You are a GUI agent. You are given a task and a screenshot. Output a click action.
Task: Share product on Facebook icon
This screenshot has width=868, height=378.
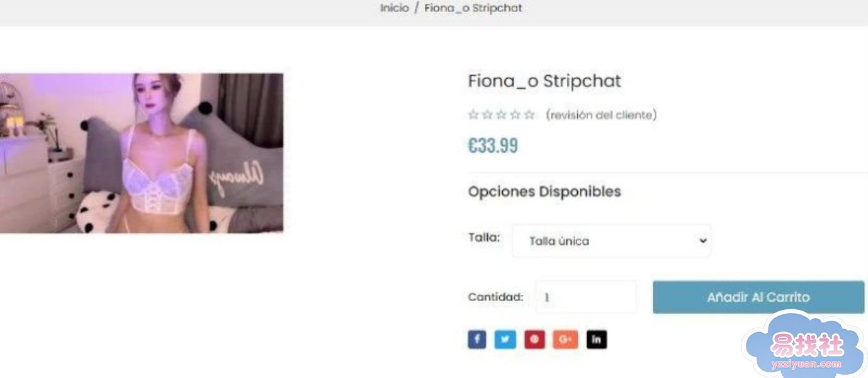pos(477,340)
